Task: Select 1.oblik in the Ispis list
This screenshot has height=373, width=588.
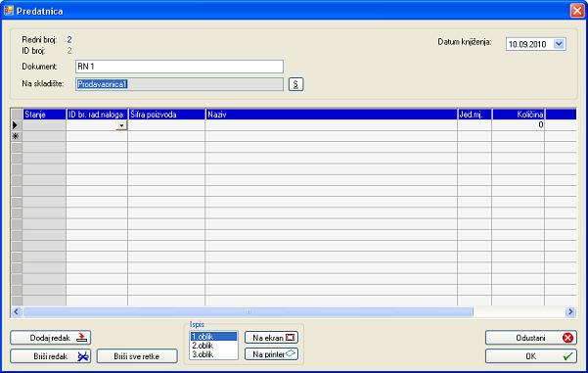Action: click(x=213, y=337)
